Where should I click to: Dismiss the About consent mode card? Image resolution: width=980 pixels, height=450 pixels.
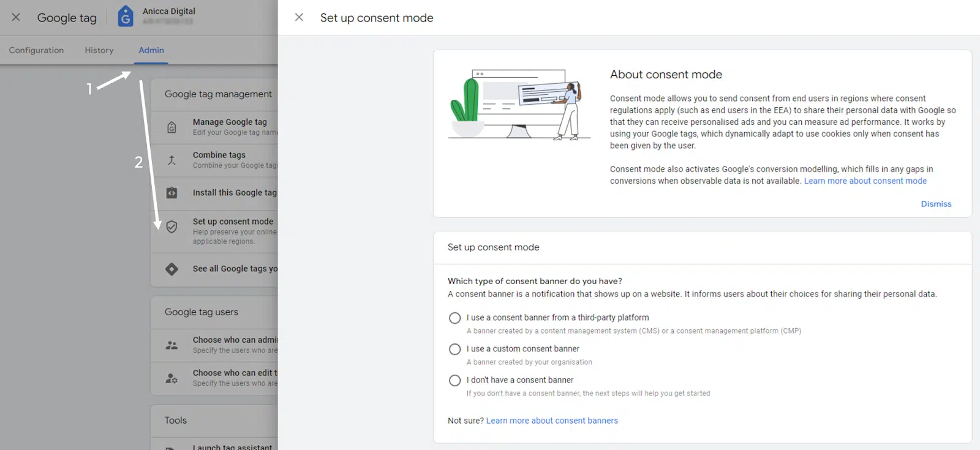936,204
